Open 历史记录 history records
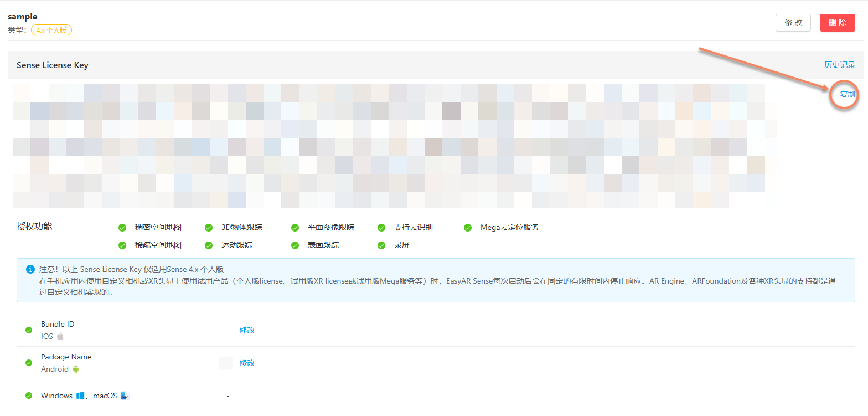Viewport: 868px width, 416px height. 839,65
